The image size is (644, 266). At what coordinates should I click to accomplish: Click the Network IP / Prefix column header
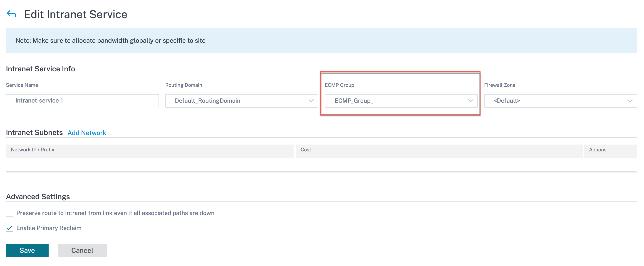[x=150, y=151]
